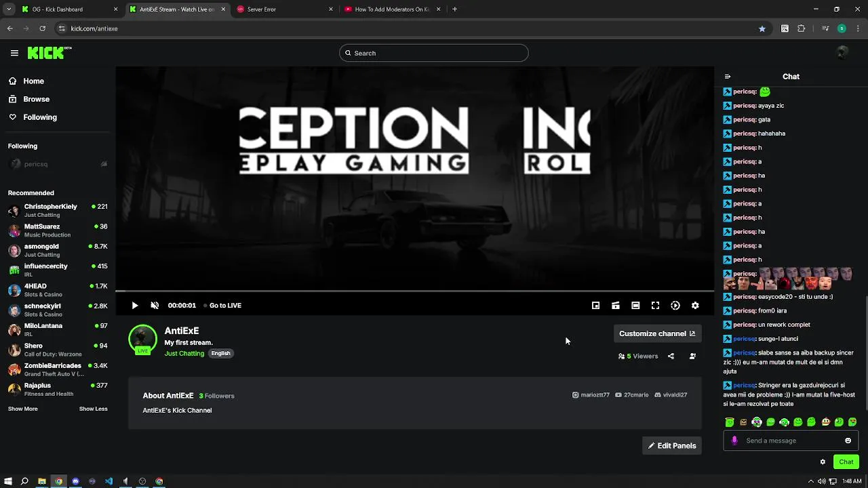Open video player settings gear
The height and width of the screenshot is (488, 868).
(695, 306)
